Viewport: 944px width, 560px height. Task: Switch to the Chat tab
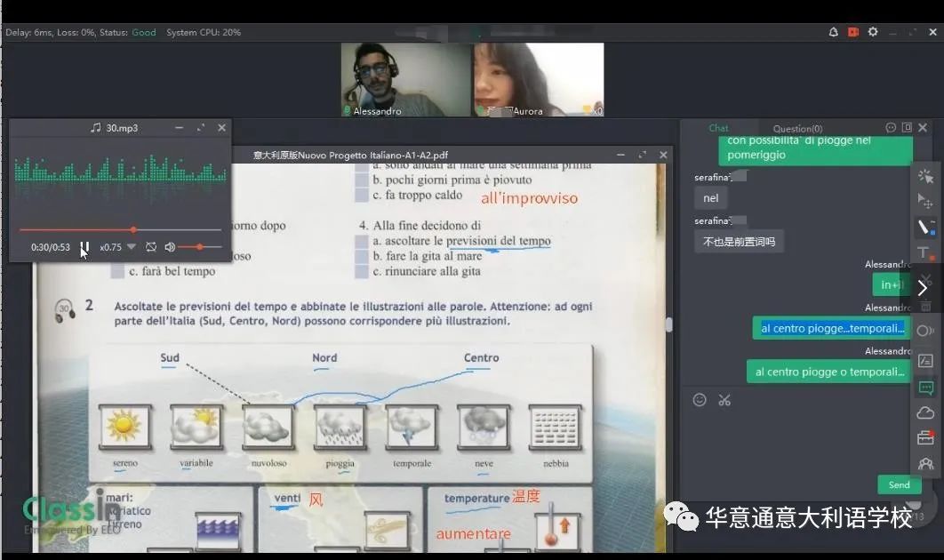[x=718, y=129]
